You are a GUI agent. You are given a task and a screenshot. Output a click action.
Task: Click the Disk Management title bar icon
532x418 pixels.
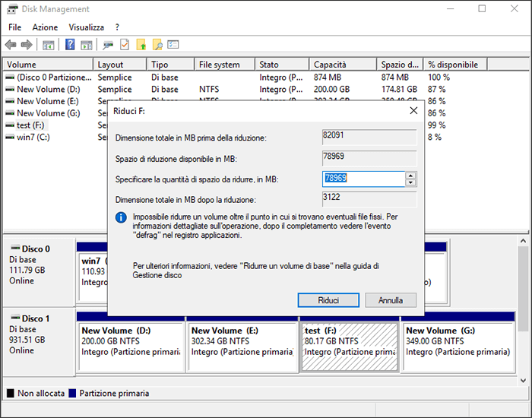click(x=12, y=9)
